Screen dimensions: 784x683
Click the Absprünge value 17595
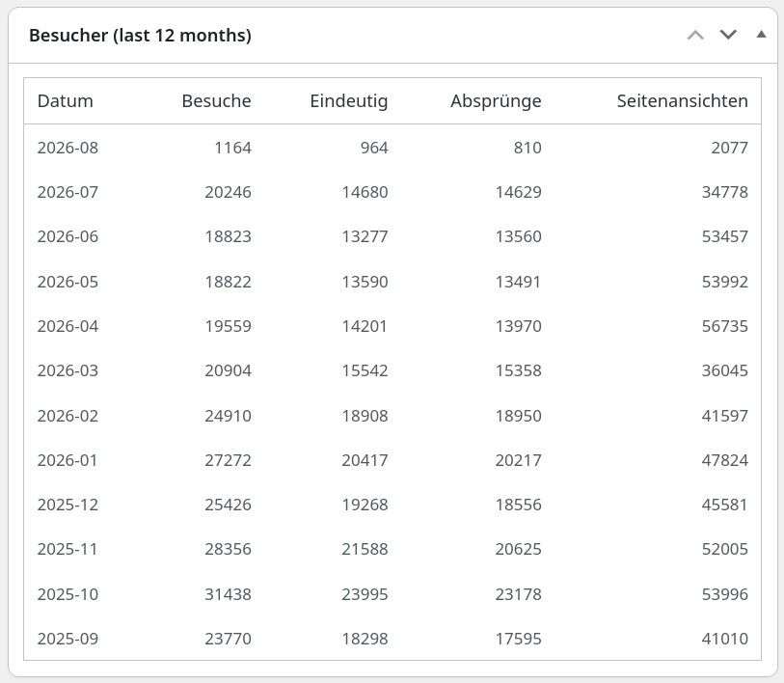click(519, 639)
